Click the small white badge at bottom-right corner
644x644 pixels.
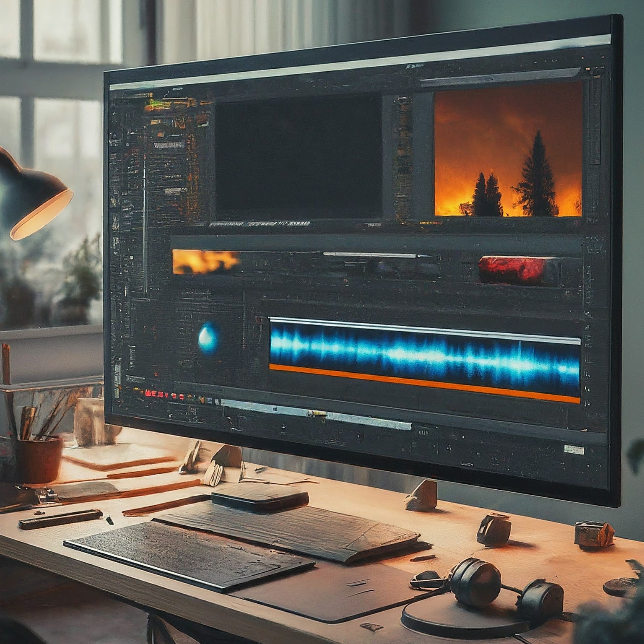click(574, 449)
